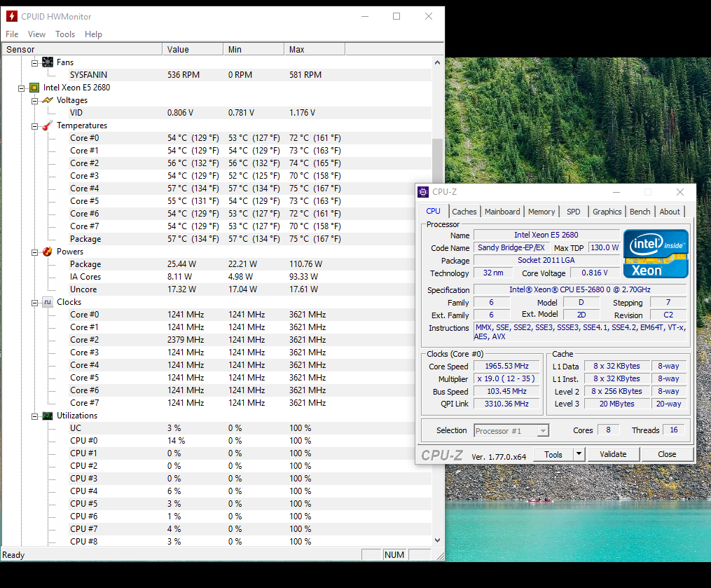Switch to the SPD tab in CPU-Z
Viewport: 711px width, 588px height.
(574, 212)
